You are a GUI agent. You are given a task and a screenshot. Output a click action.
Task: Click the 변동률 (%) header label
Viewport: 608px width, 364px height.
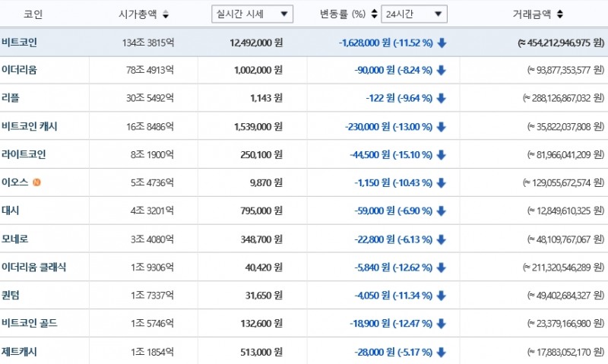pos(343,14)
